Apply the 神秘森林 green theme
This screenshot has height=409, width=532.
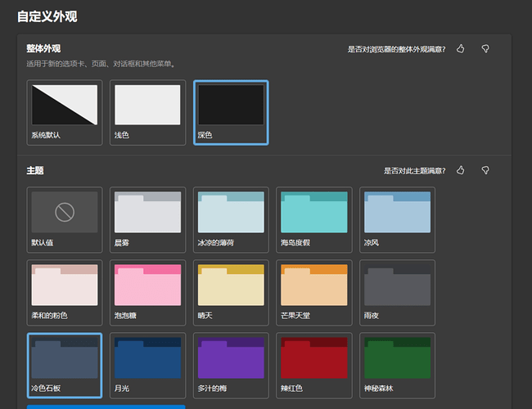(397, 366)
